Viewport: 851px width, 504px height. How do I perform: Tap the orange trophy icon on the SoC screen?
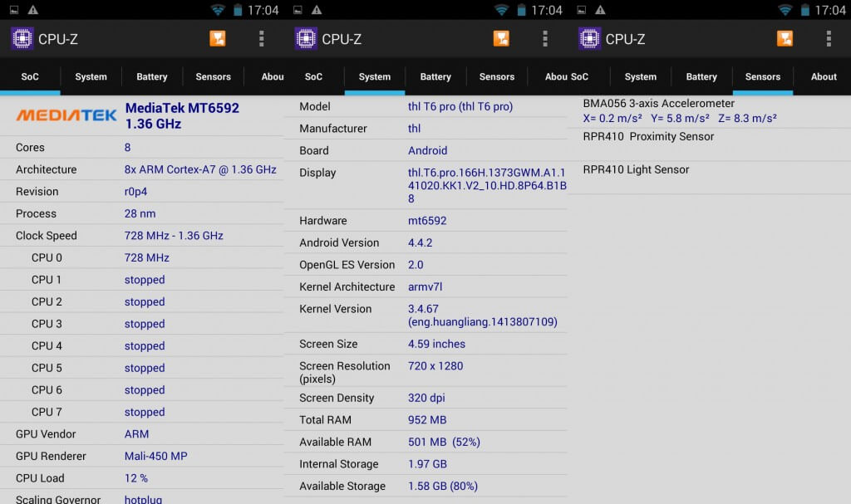[218, 39]
